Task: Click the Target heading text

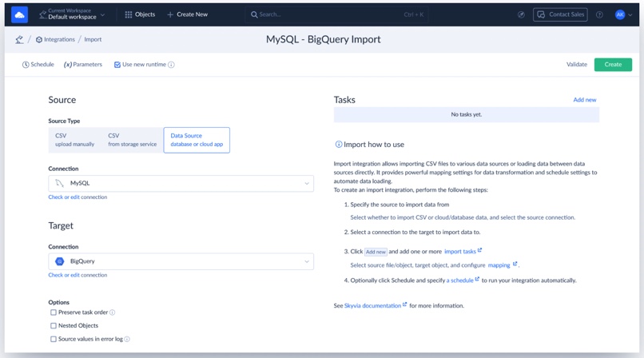Action: point(61,226)
